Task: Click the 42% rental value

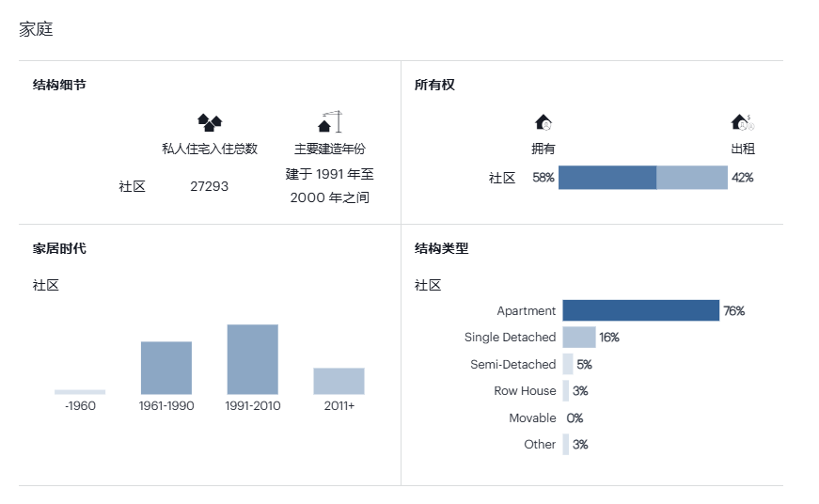Action: pyautogui.click(x=742, y=178)
